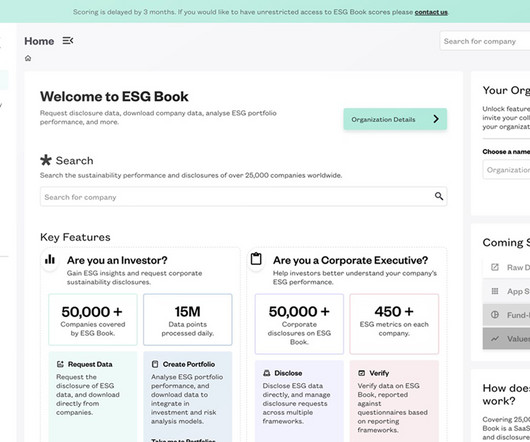Open the Create Portfolio card
The image size is (530, 442).
click(188, 397)
